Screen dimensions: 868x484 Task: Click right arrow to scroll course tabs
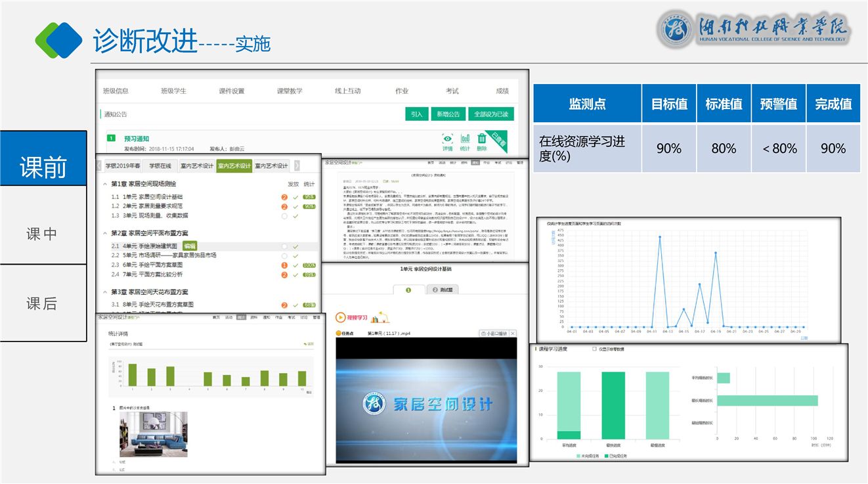click(297, 165)
